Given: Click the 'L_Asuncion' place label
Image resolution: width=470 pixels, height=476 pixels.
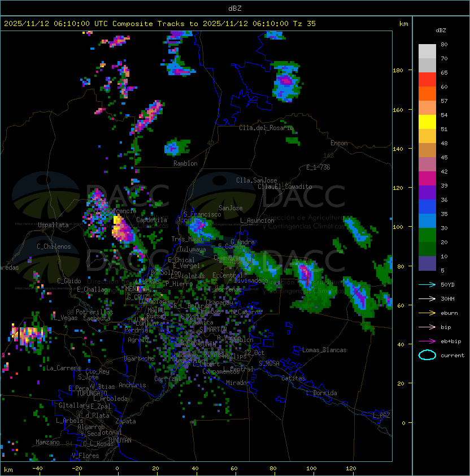Looking at the screenshot, I should [257, 220].
